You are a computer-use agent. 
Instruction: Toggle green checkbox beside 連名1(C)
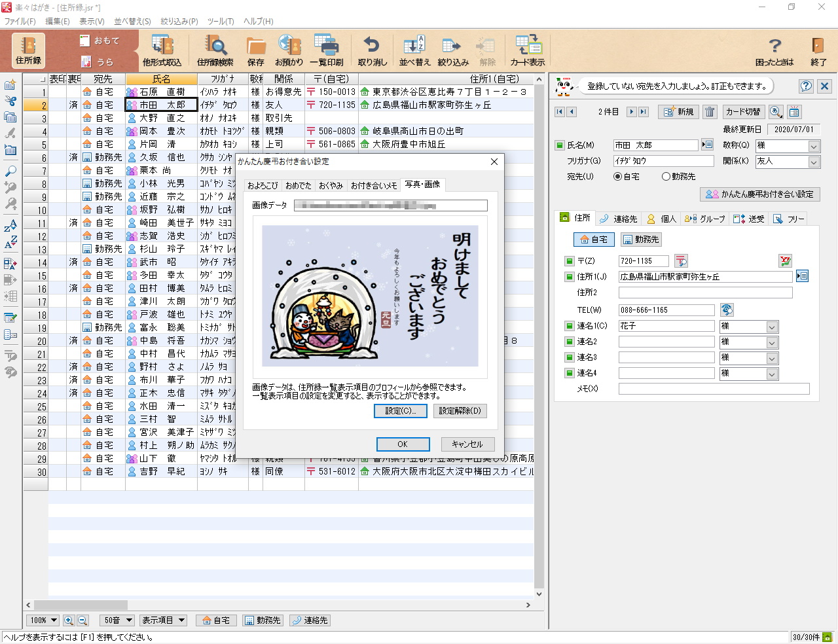569,326
